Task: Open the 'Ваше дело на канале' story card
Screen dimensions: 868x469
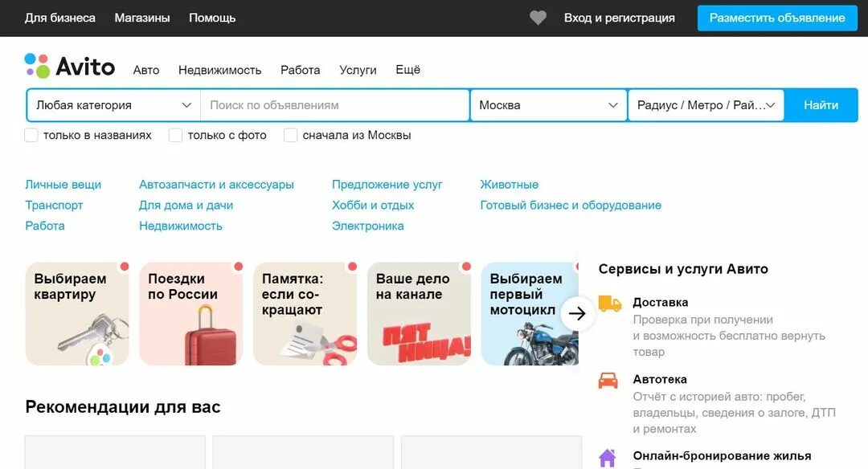Action: pyautogui.click(x=419, y=313)
